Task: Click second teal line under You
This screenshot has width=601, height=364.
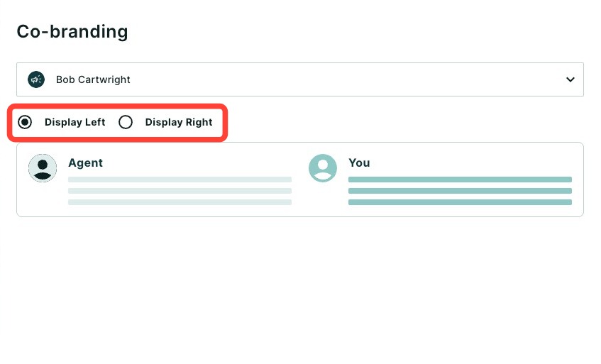Action: [x=460, y=191]
